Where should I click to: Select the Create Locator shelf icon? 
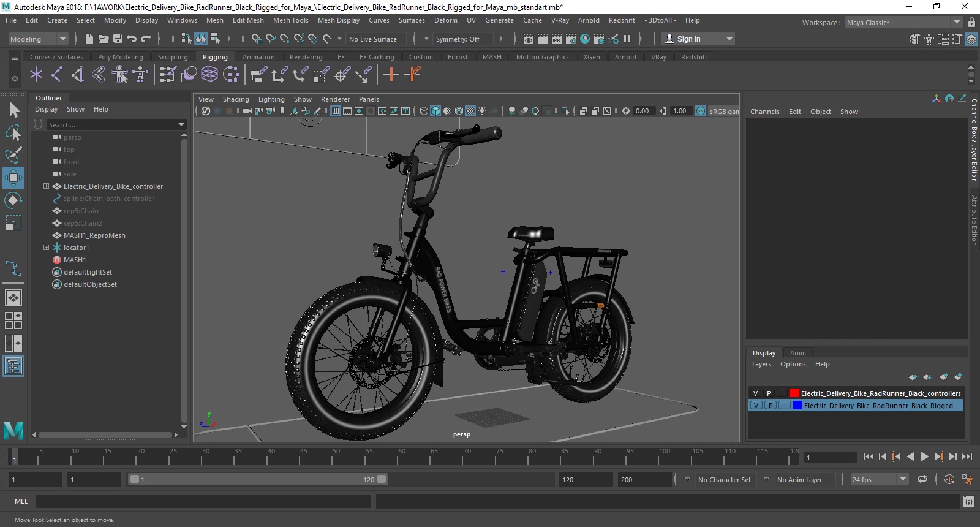[x=36, y=75]
